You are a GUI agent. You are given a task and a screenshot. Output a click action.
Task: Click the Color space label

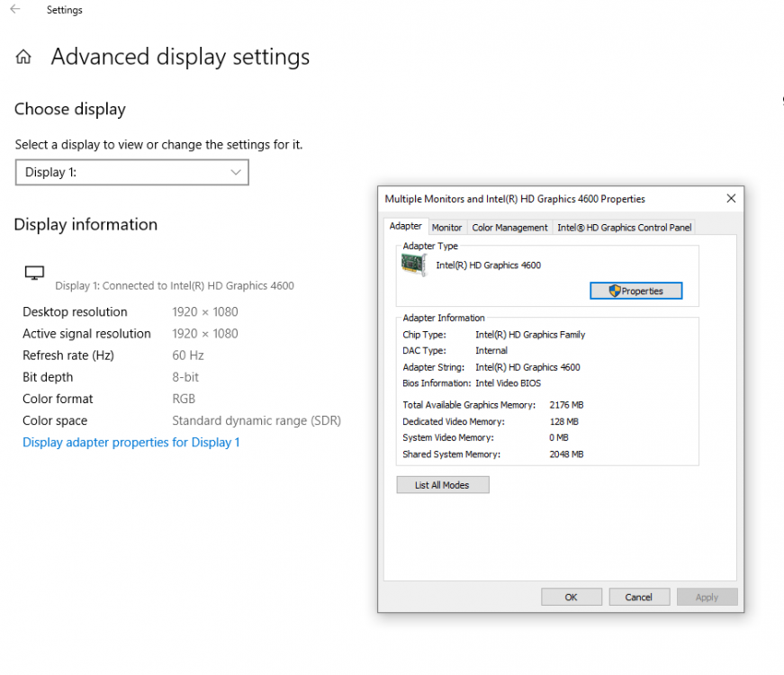55,420
